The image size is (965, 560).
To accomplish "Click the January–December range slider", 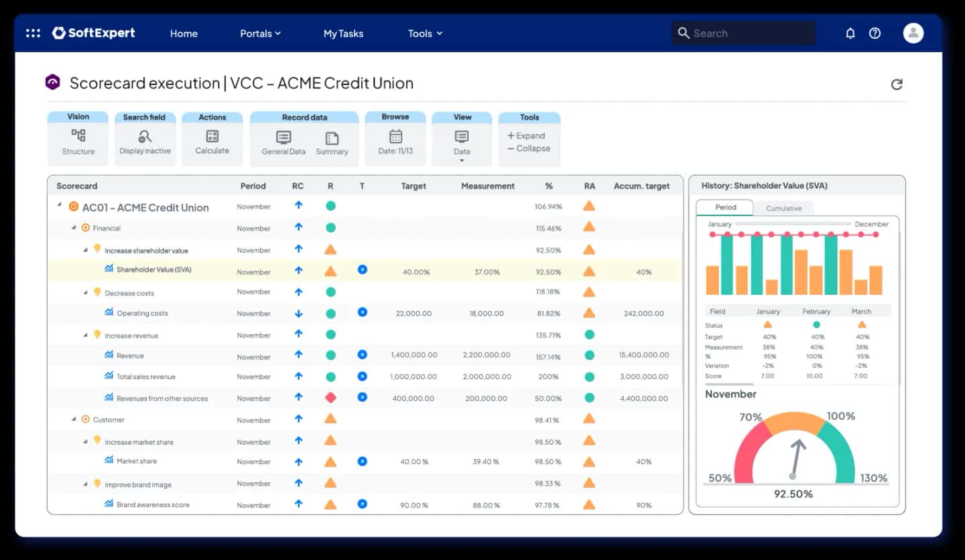I will tap(793, 224).
